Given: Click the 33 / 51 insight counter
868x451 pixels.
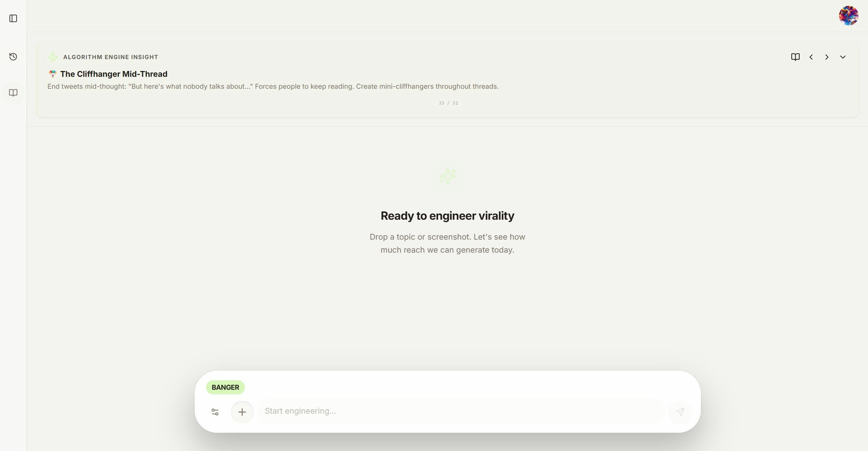Looking at the screenshot, I should 448,103.
